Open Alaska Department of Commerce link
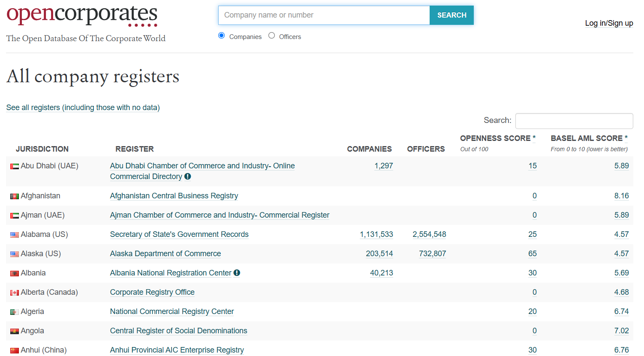Screen dimensions: 644x356 [166, 254]
